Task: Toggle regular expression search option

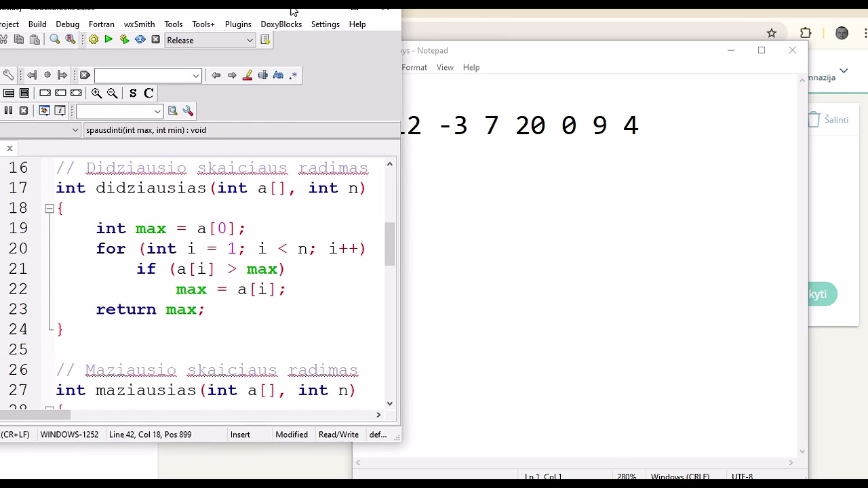Action: 294,75
